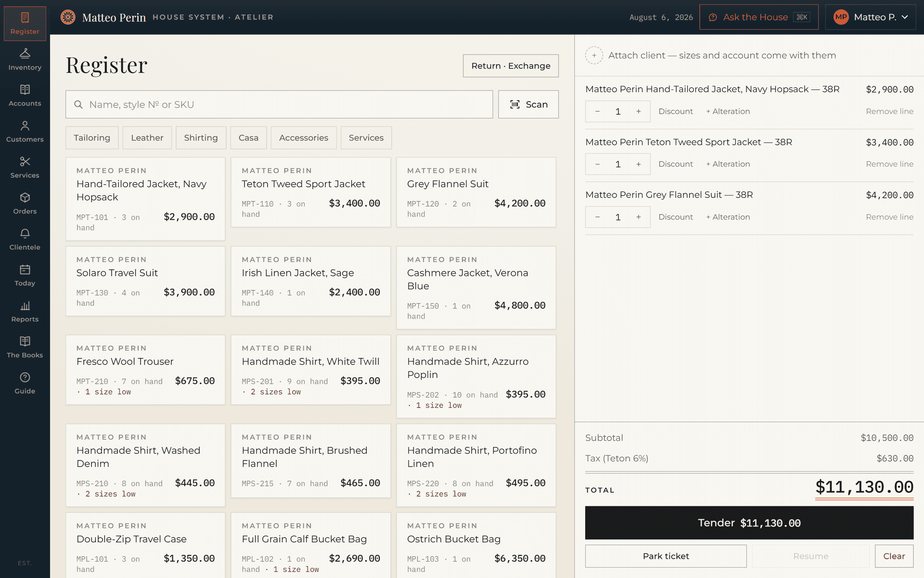Open the Services scissors sidebar item
The width and height of the screenshot is (924, 578).
[25, 168]
